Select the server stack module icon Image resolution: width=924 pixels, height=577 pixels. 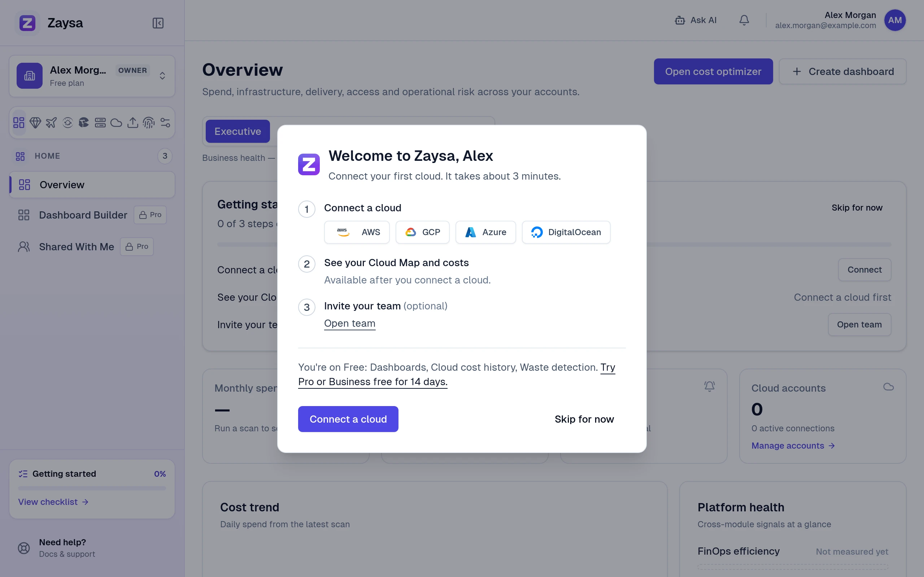[x=100, y=123]
